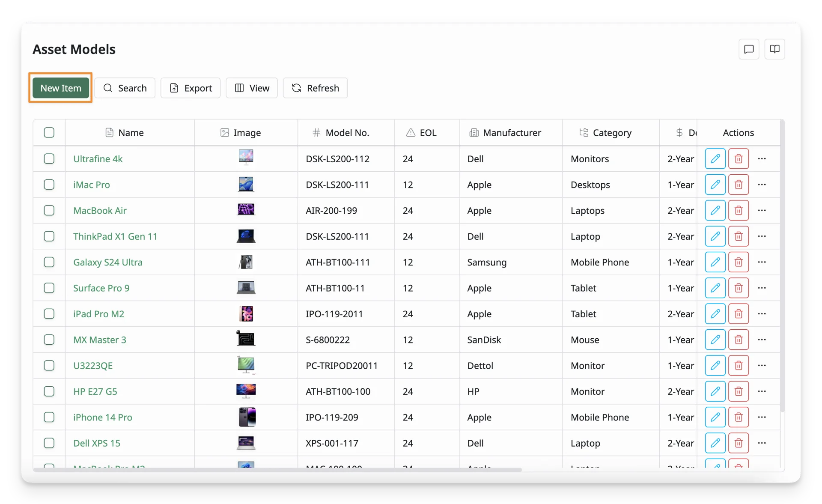Edit the iPad Pro M2 model

click(715, 314)
